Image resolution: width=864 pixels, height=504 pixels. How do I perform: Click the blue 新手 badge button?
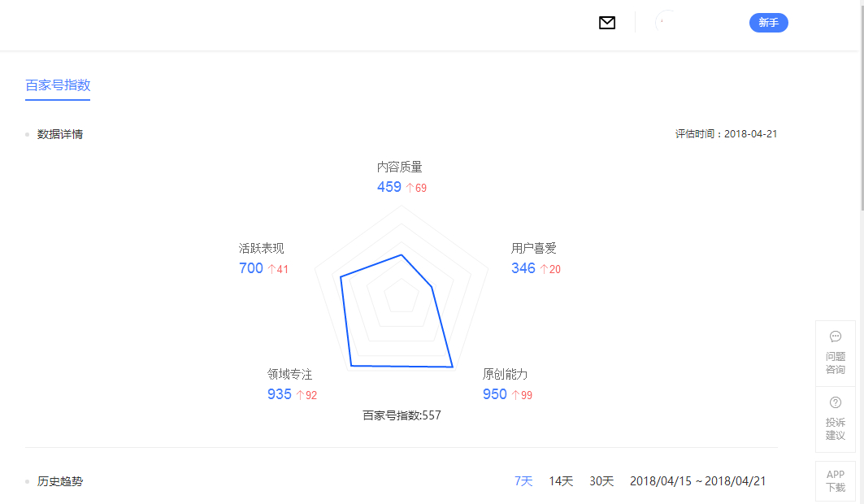[x=768, y=23]
